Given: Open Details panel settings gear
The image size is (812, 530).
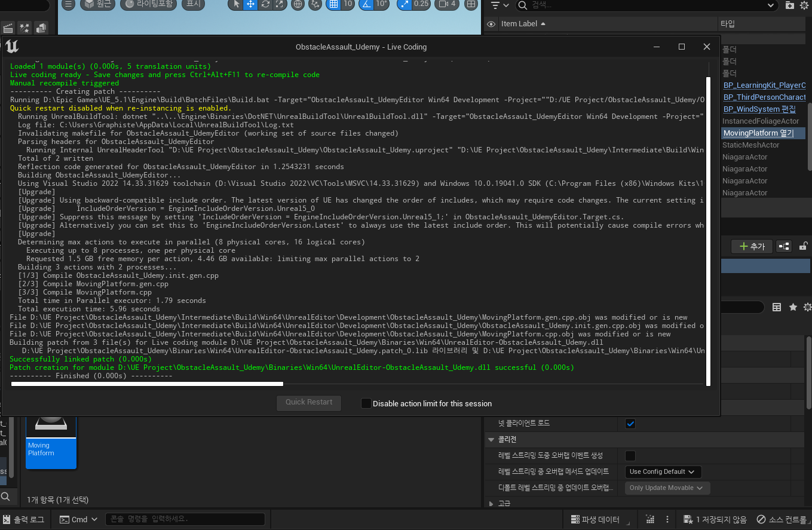Looking at the screenshot, I should [807, 307].
